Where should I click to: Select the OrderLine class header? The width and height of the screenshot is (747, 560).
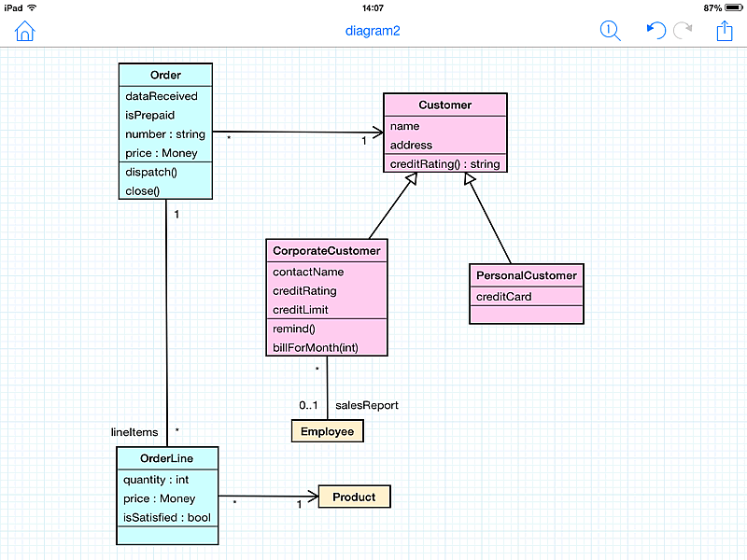coord(167,458)
